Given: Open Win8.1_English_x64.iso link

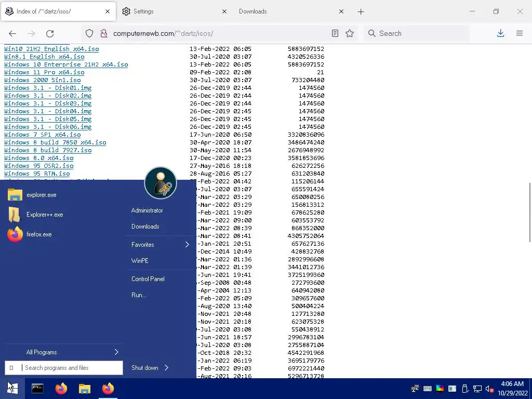Looking at the screenshot, I should [x=44, y=57].
